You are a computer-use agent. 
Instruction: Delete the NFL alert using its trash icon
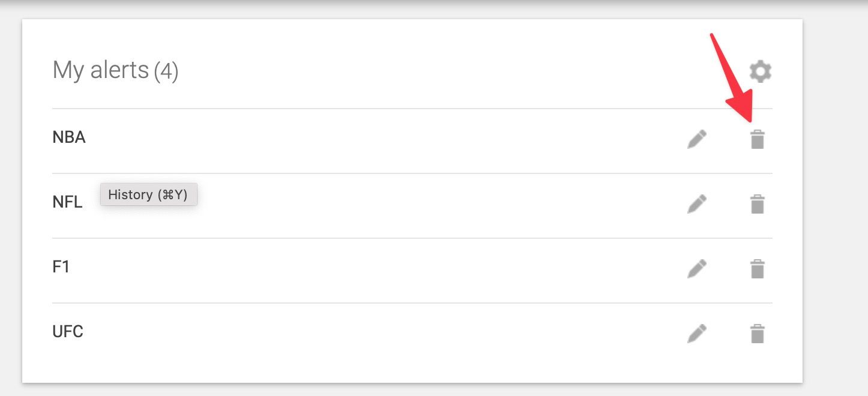pyautogui.click(x=757, y=203)
